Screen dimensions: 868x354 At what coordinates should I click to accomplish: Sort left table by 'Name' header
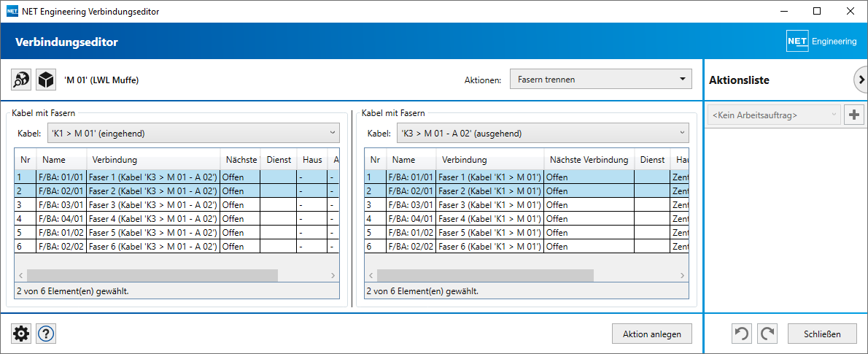point(61,160)
